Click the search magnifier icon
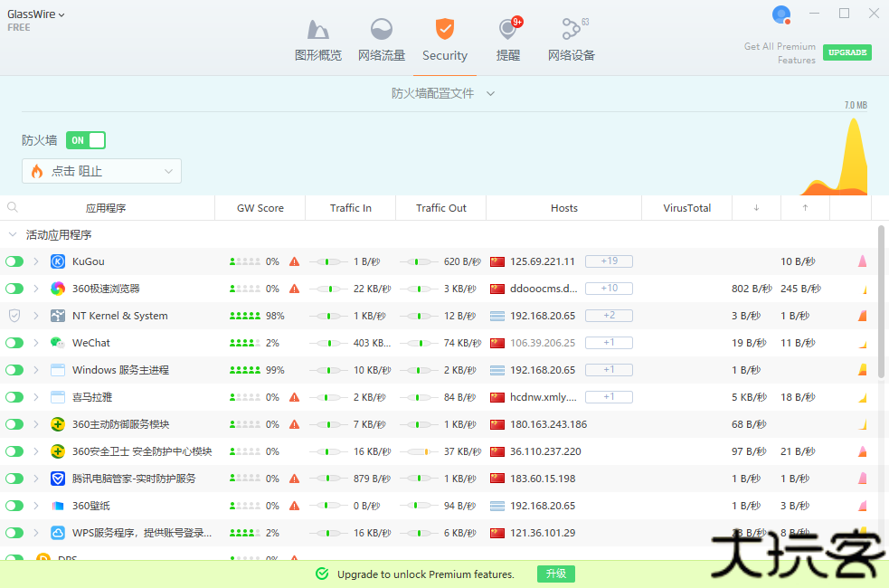Viewport: 889px width, 588px height. pos(13,207)
